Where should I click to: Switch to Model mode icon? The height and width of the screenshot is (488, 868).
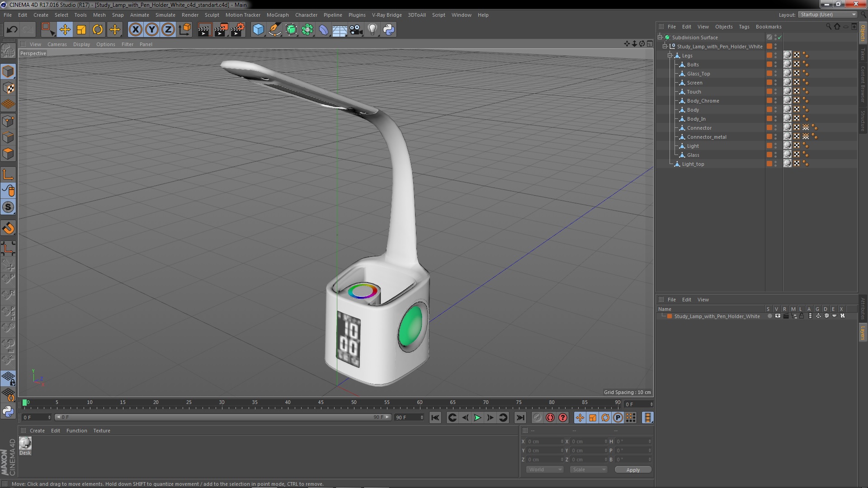point(8,71)
